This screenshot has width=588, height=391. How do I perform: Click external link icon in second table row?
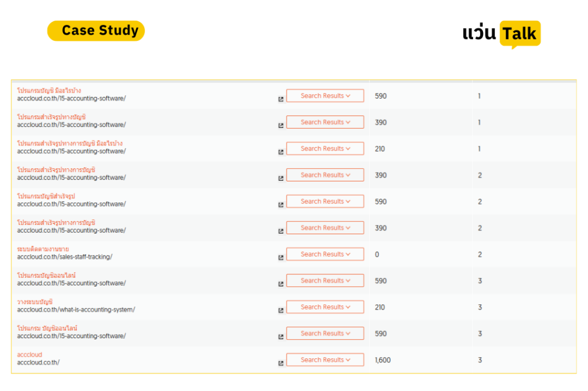click(280, 125)
